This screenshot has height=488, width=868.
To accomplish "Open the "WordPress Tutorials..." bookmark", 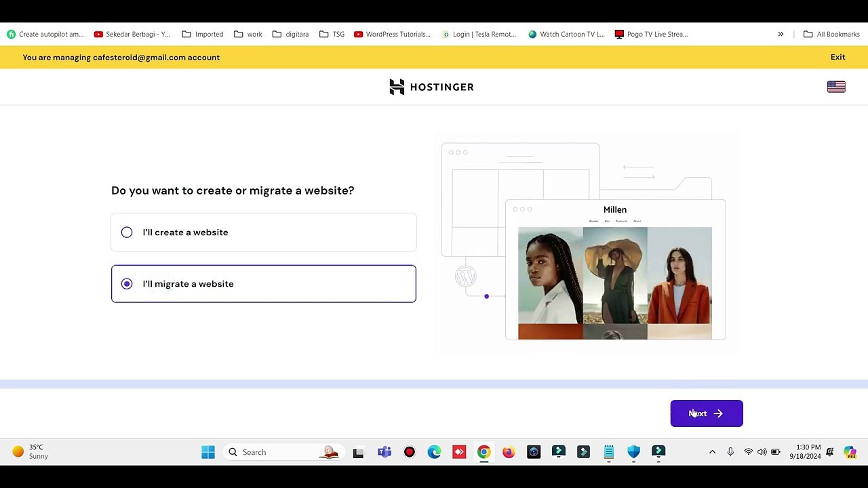I will click(393, 34).
